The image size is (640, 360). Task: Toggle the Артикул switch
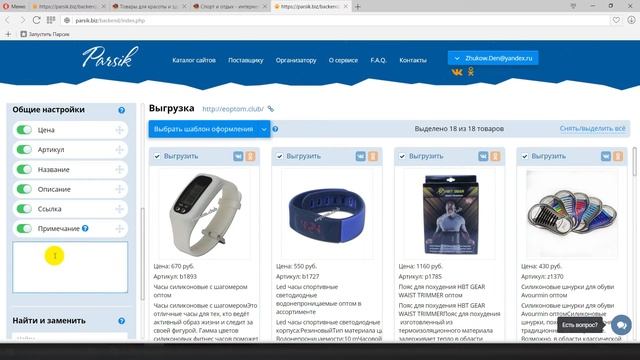tap(24, 150)
